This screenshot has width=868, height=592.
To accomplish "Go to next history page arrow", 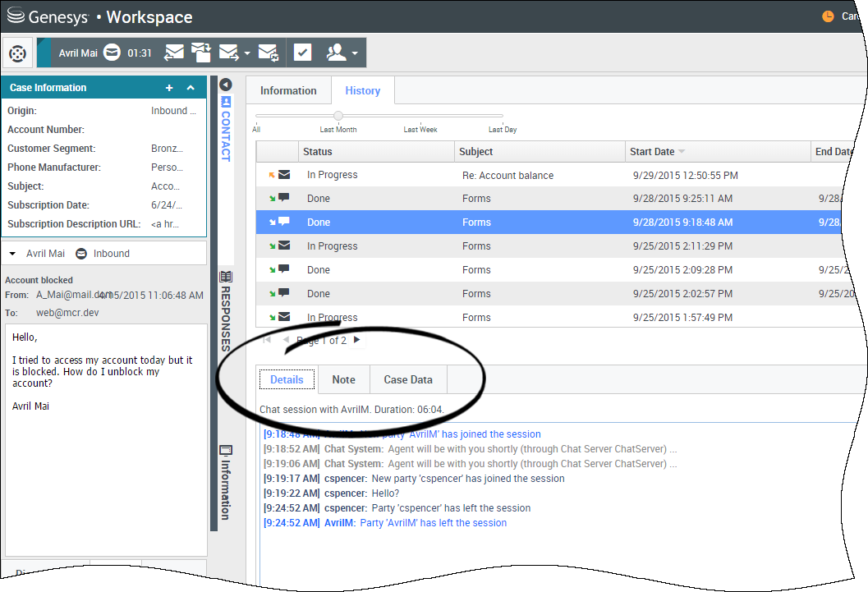I will [356, 340].
